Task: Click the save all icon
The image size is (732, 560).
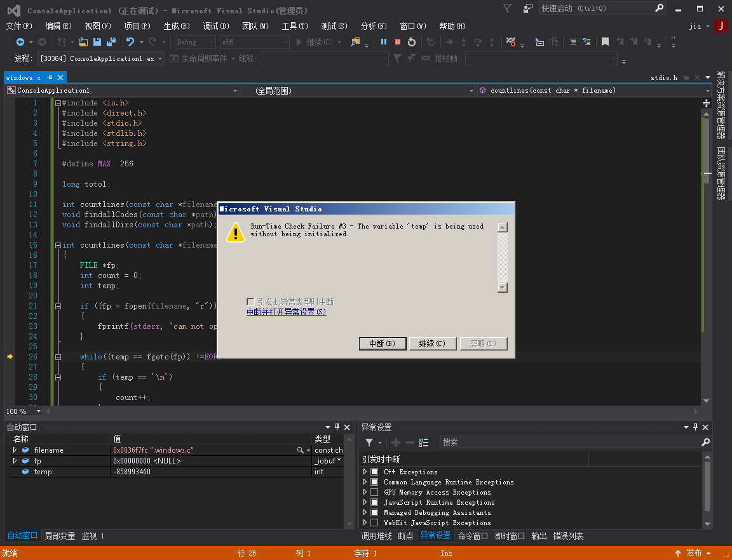Action: [x=111, y=42]
